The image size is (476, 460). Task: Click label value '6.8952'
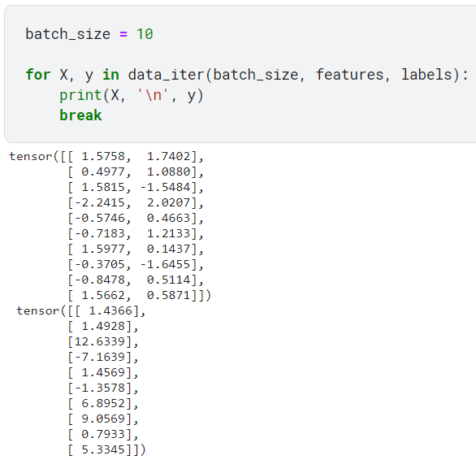point(103,403)
